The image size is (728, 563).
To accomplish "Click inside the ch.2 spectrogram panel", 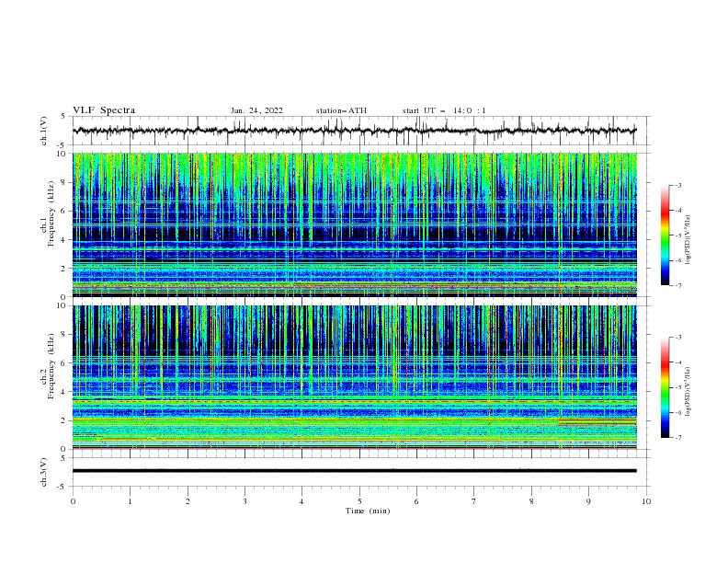I will (354, 377).
